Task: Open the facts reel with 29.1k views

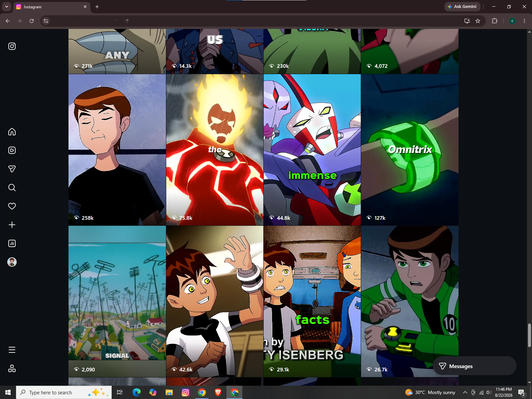Action: coord(312,302)
